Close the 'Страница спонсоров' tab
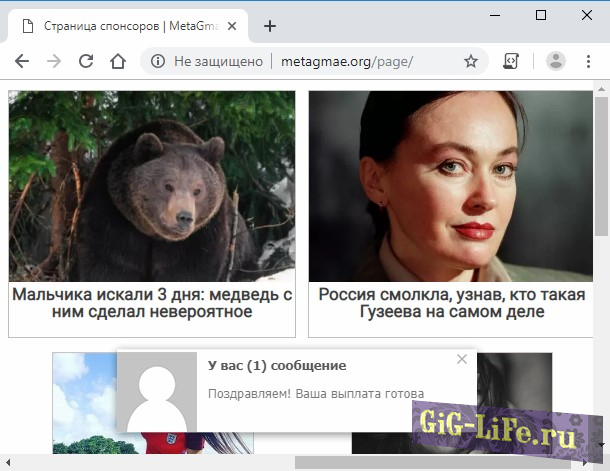 click(232, 26)
